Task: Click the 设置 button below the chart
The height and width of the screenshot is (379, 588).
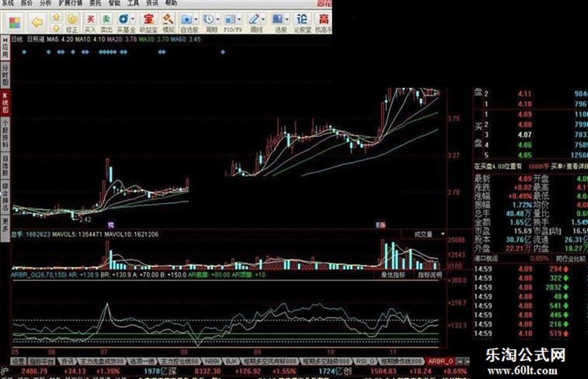Action: tap(17, 361)
